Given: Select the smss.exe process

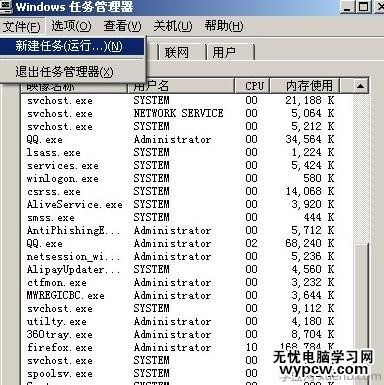Looking at the screenshot, I should [187, 217].
